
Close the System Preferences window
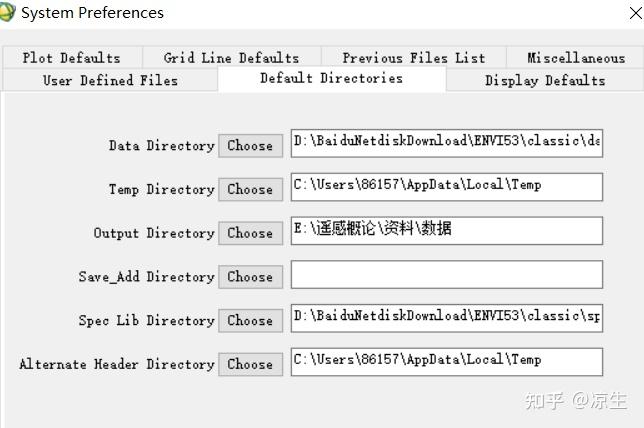click(636, 13)
